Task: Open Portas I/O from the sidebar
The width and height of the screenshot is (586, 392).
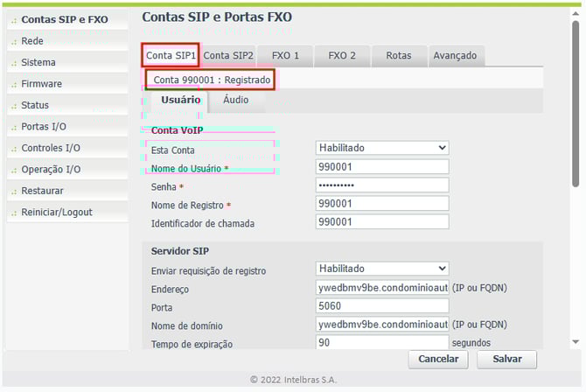Action: (x=45, y=126)
